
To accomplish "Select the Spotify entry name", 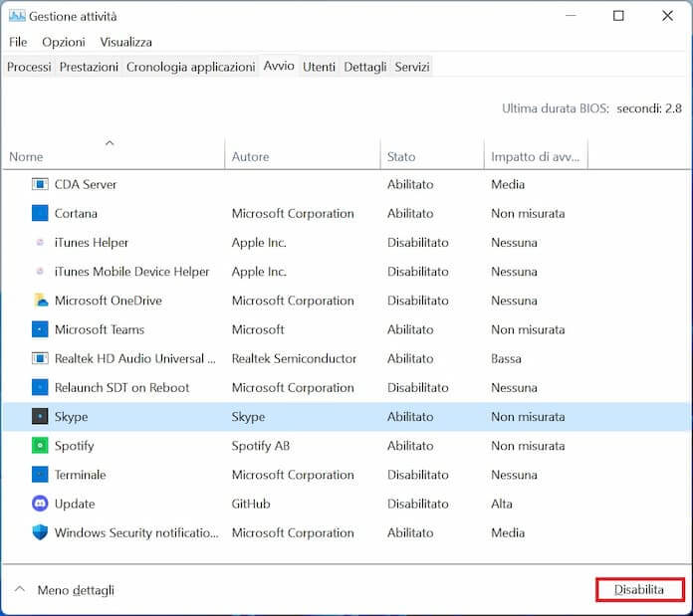I will [x=75, y=446].
